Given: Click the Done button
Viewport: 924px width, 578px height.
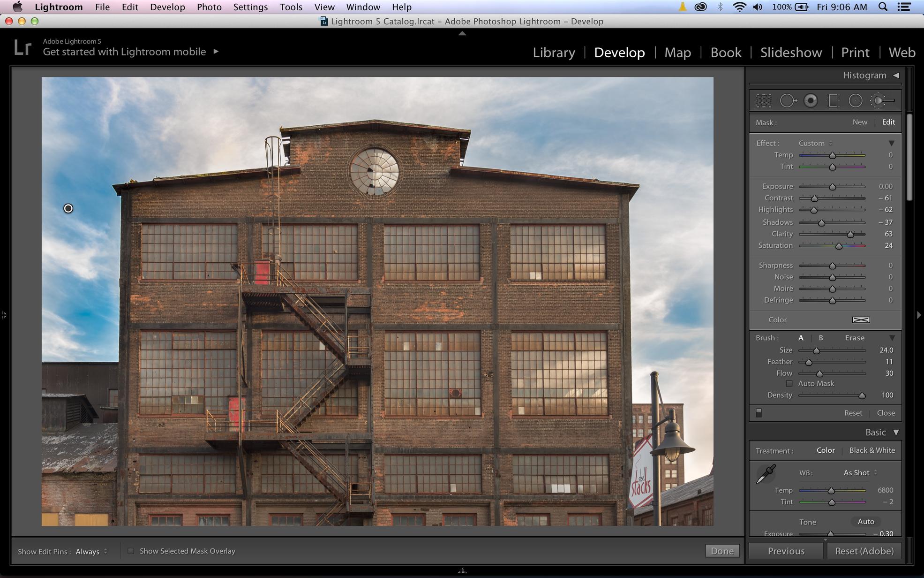Looking at the screenshot, I should tap(722, 551).
